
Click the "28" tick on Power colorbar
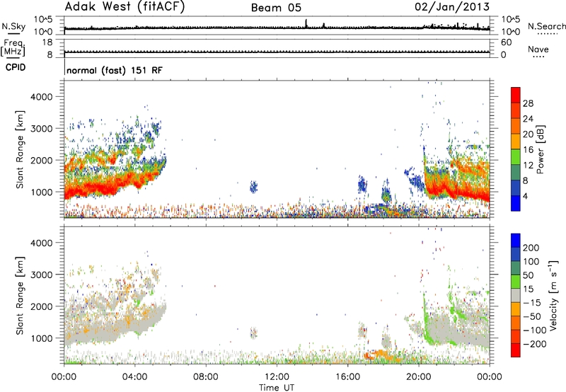point(528,103)
